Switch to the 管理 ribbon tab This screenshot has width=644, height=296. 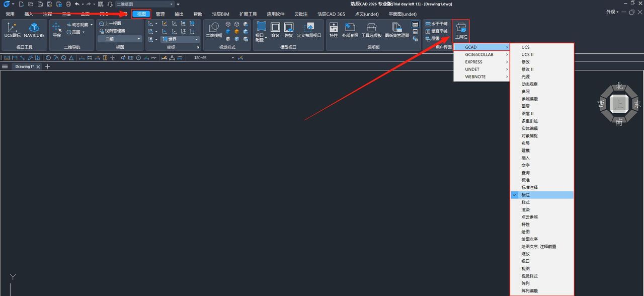[160, 14]
